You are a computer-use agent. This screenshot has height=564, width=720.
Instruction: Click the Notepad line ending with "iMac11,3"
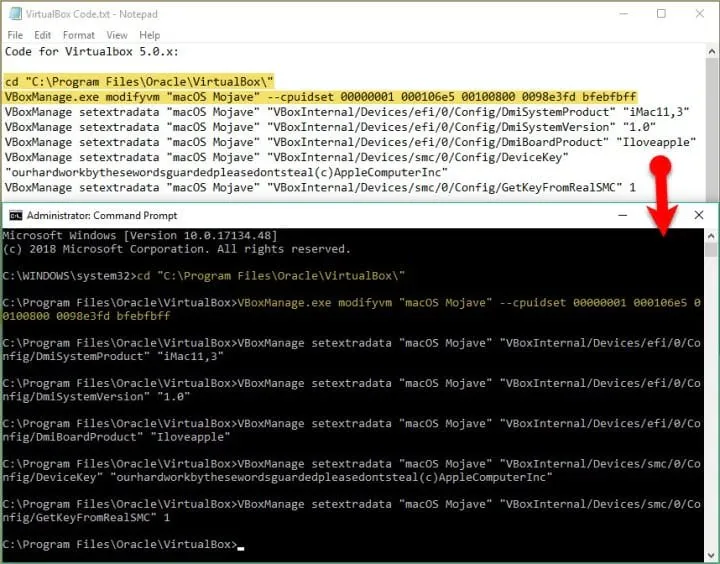coord(347,112)
